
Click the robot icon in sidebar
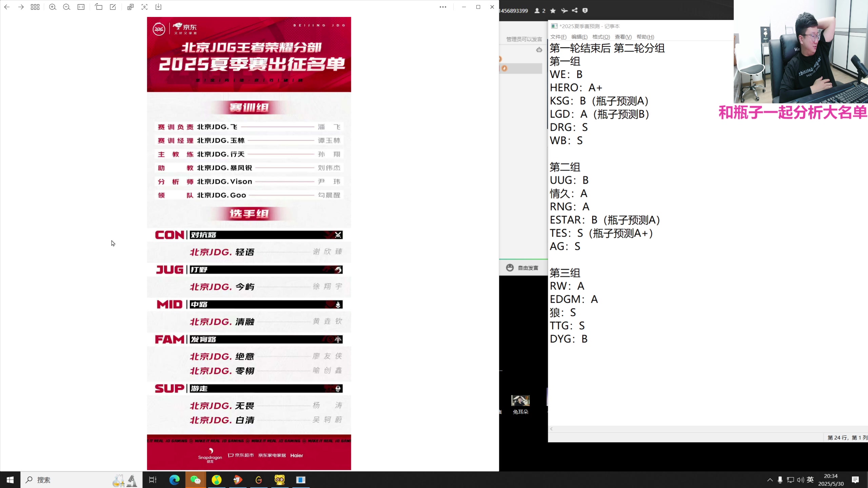click(539, 50)
